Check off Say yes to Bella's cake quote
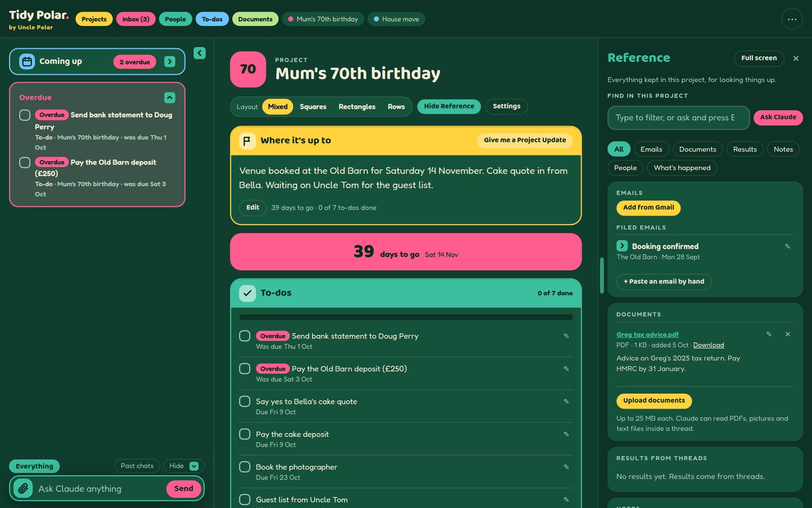 245,401
